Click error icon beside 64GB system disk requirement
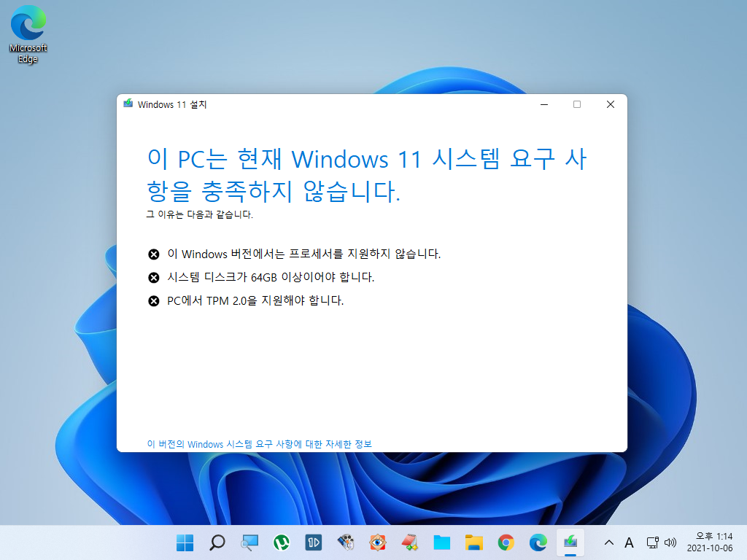The width and height of the screenshot is (747, 560). tap(153, 278)
